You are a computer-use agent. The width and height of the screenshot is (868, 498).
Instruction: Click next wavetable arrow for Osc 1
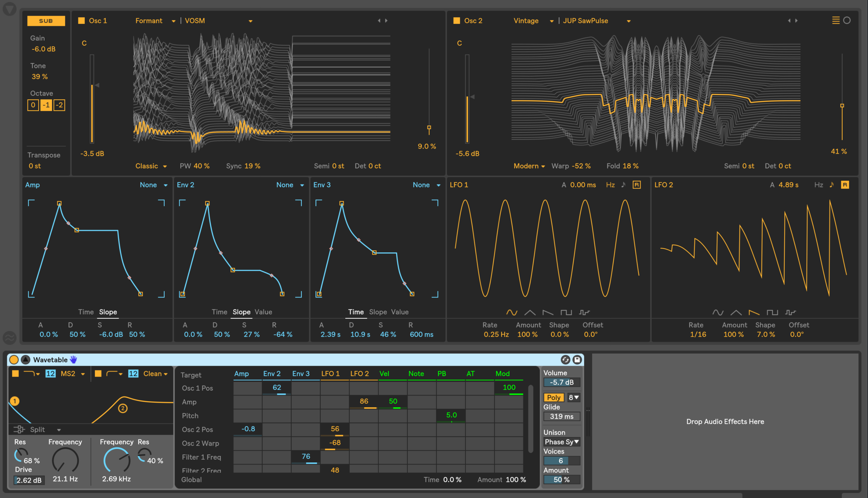click(386, 21)
